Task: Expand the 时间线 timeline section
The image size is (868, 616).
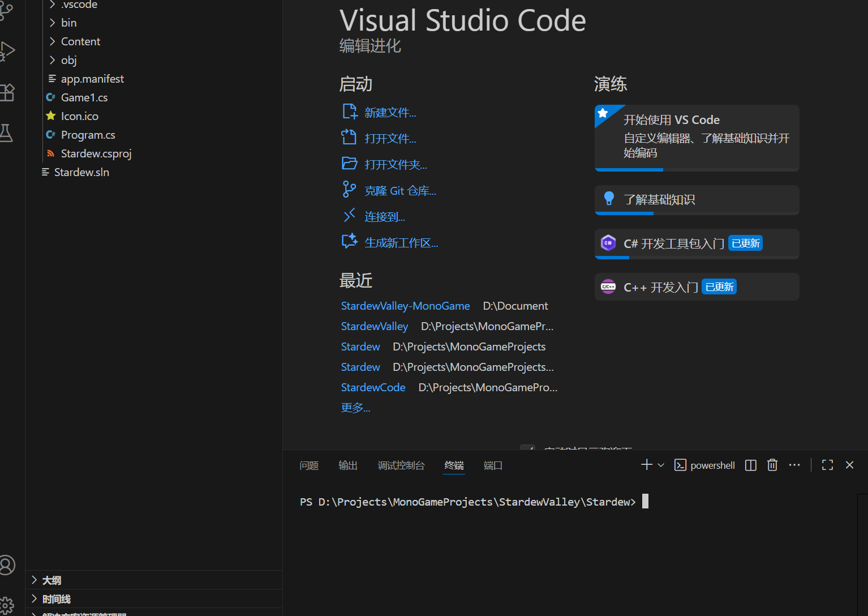Action: tap(154, 598)
